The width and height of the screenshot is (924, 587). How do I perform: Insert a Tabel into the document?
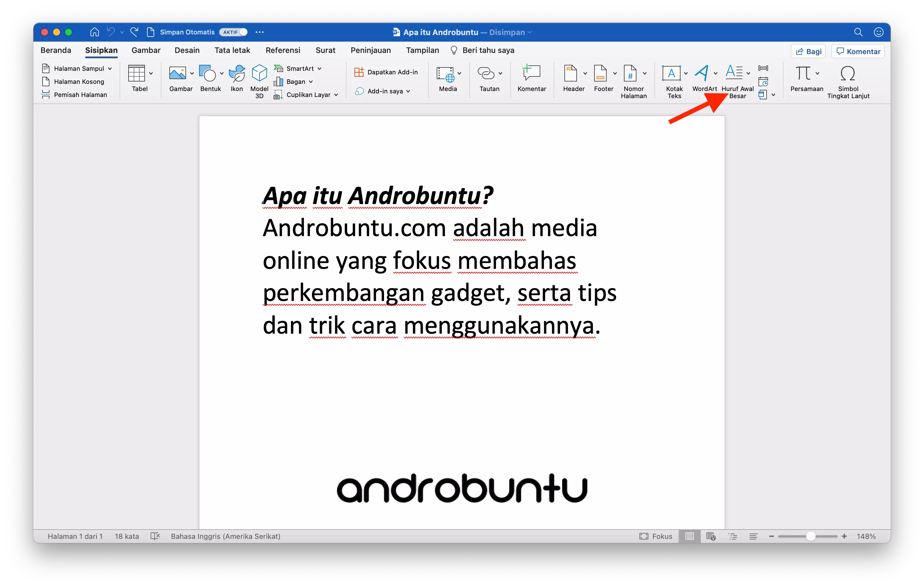(139, 79)
